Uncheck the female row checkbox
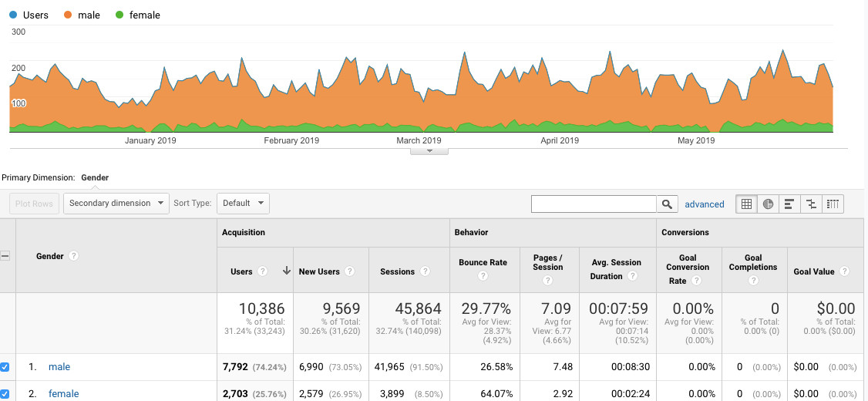 pyautogui.click(x=5, y=394)
